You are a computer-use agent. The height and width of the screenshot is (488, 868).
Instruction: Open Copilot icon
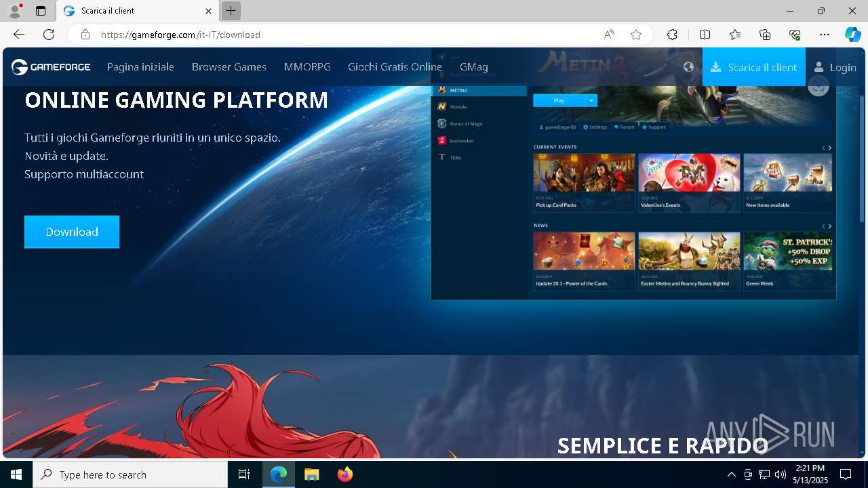[852, 35]
